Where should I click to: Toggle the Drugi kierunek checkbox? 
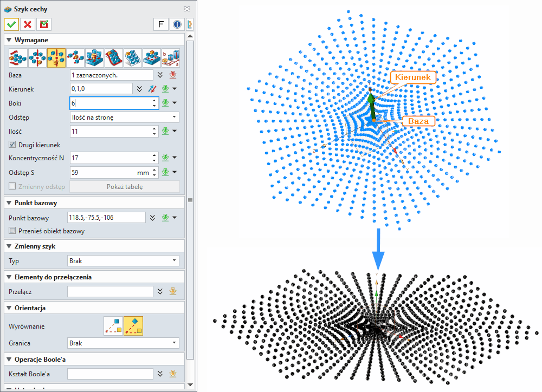13,145
